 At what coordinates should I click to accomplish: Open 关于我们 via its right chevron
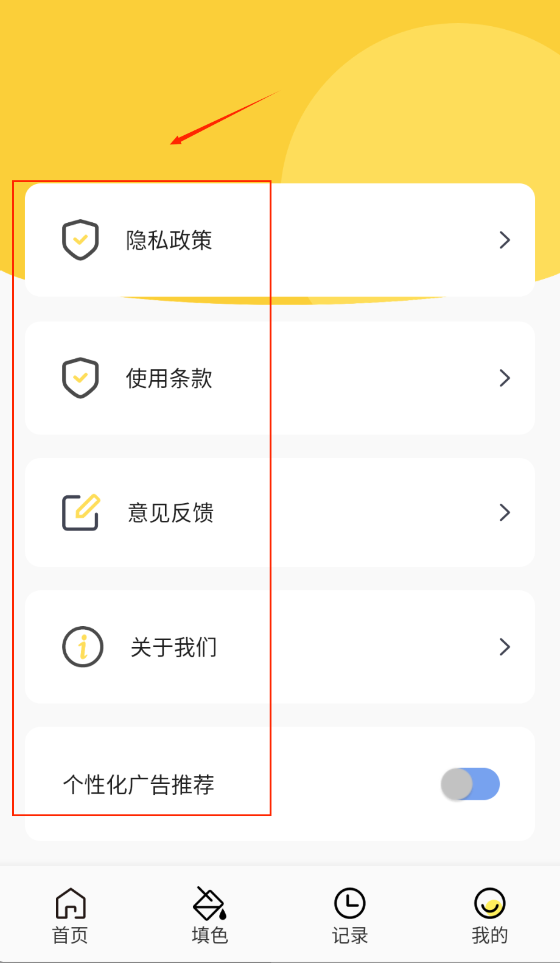(505, 647)
